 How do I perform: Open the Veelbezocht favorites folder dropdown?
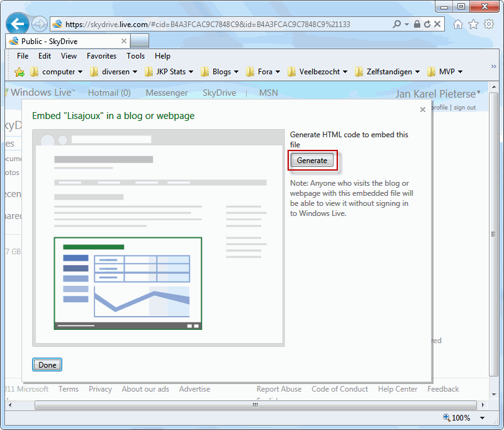(318, 72)
